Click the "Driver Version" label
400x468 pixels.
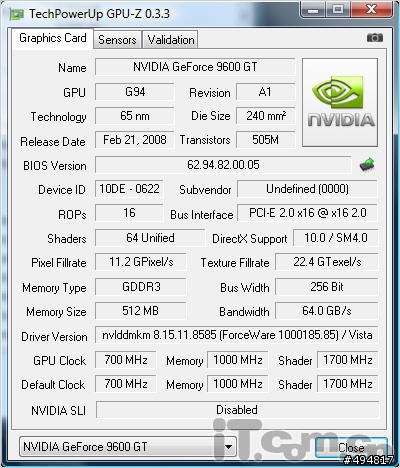tap(54, 337)
